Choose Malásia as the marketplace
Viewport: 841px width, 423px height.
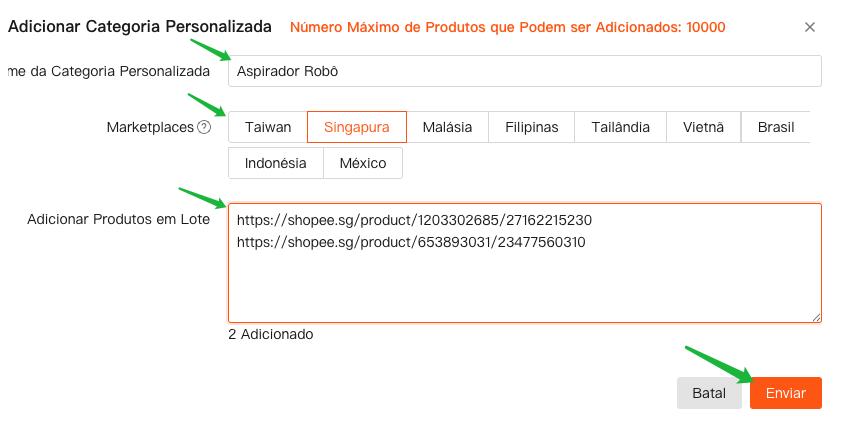coord(447,127)
